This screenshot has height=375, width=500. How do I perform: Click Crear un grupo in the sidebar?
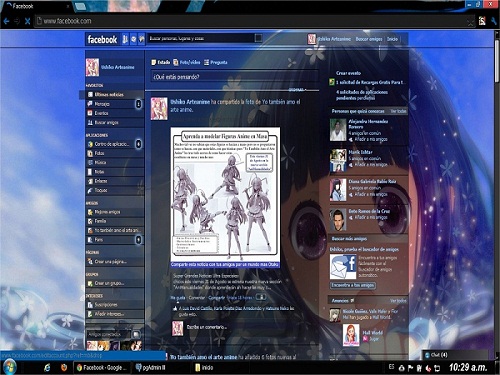pos(115,283)
